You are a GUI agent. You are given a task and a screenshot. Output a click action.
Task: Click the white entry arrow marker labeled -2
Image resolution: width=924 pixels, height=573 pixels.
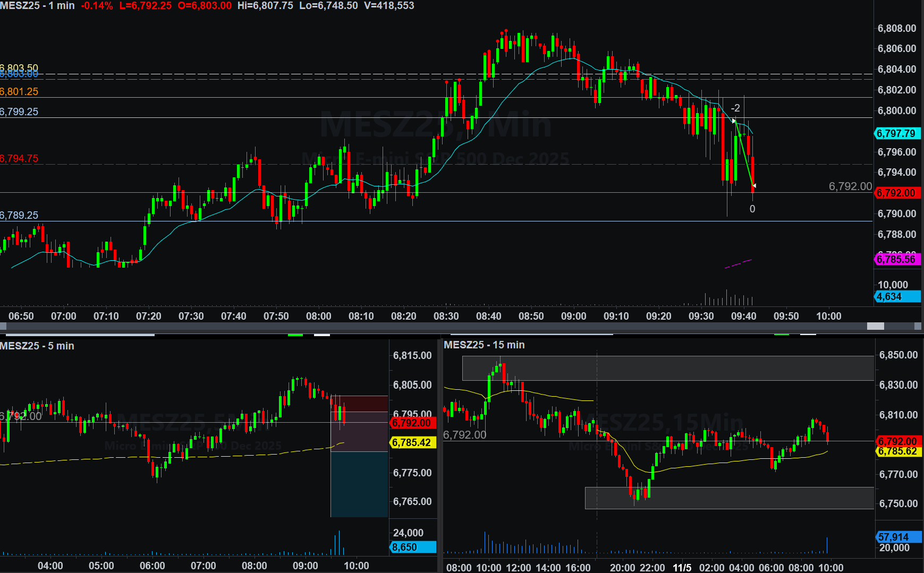click(x=734, y=121)
